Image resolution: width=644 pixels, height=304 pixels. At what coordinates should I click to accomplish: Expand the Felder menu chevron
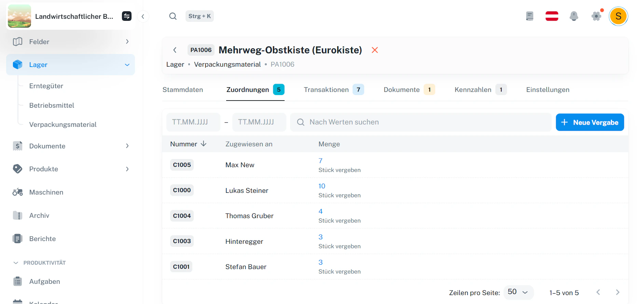[x=127, y=42]
